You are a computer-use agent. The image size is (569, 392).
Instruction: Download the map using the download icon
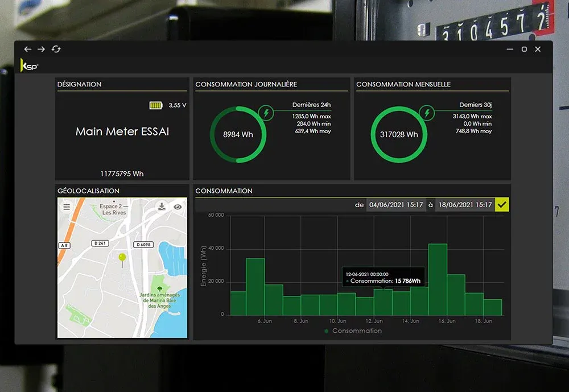pyautogui.click(x=162, y=207)
